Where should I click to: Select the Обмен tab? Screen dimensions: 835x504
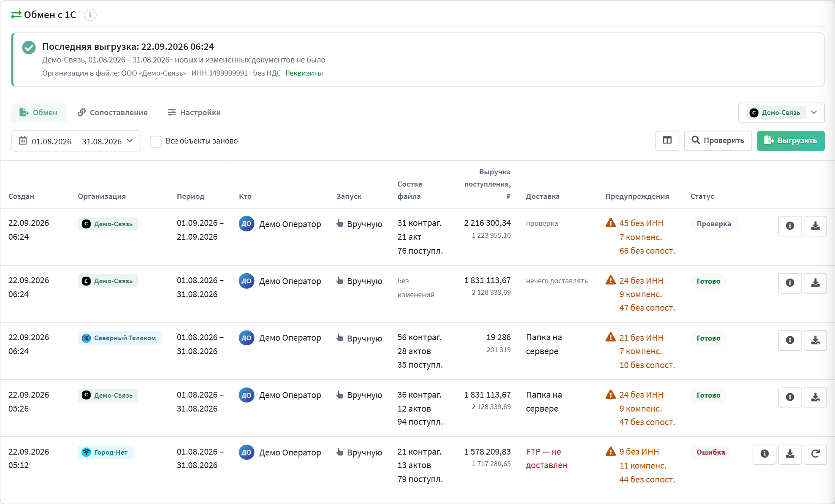tap(39, 113)
